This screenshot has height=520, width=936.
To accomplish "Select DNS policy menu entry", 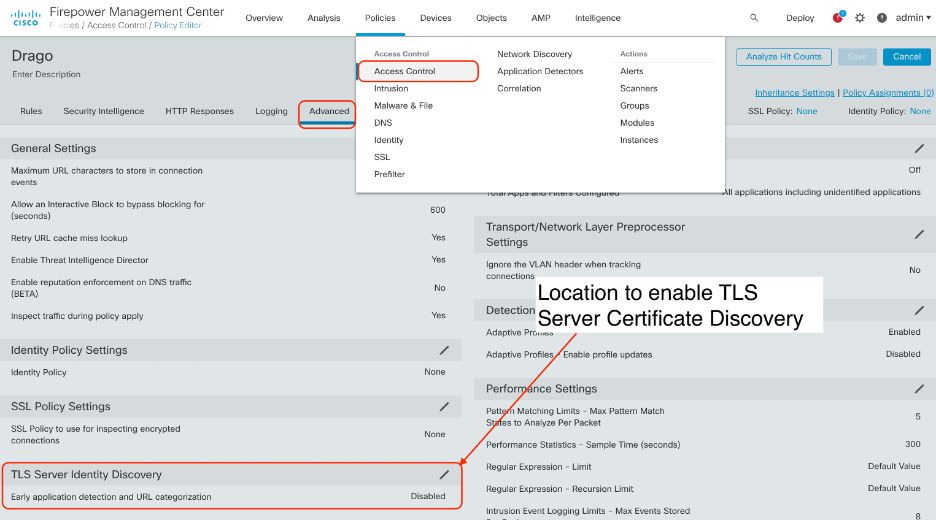I will pos(383,123).
